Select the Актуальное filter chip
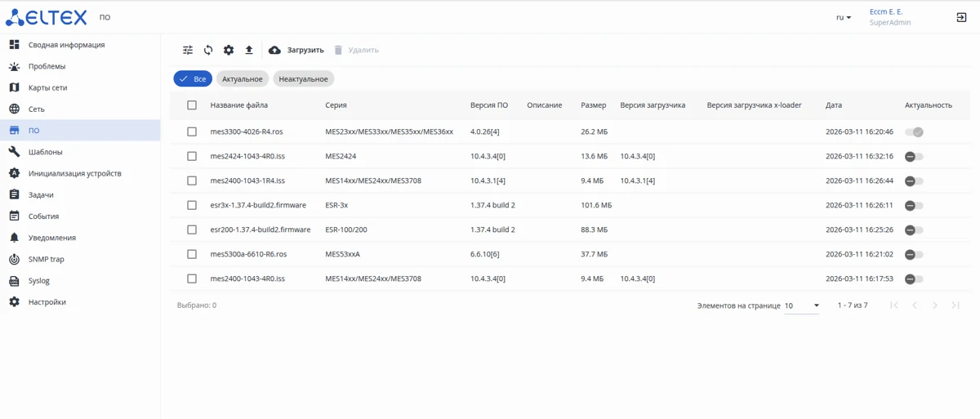The height and width of the screenshot is (419, 980). (x=243, y=79)
